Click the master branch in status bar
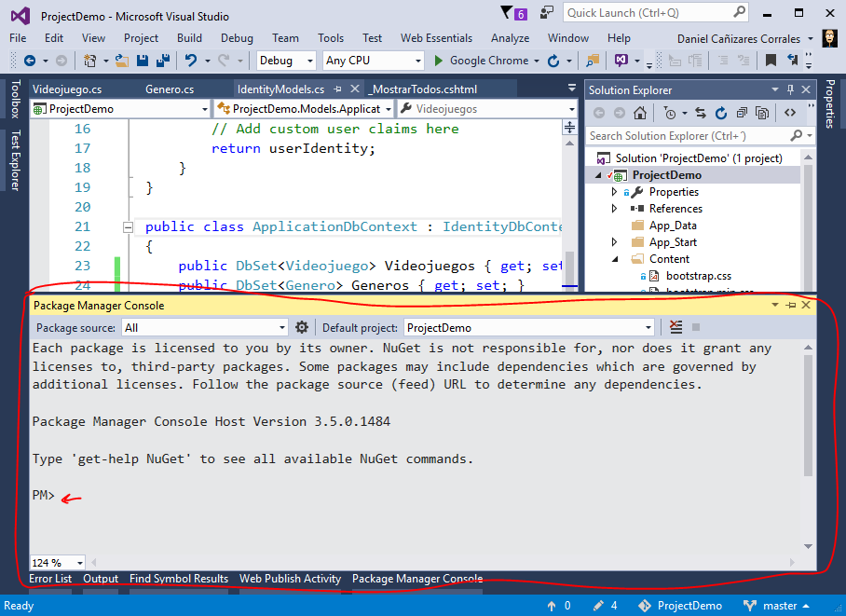This screenshot has height=616, width=846. point(776,606)
